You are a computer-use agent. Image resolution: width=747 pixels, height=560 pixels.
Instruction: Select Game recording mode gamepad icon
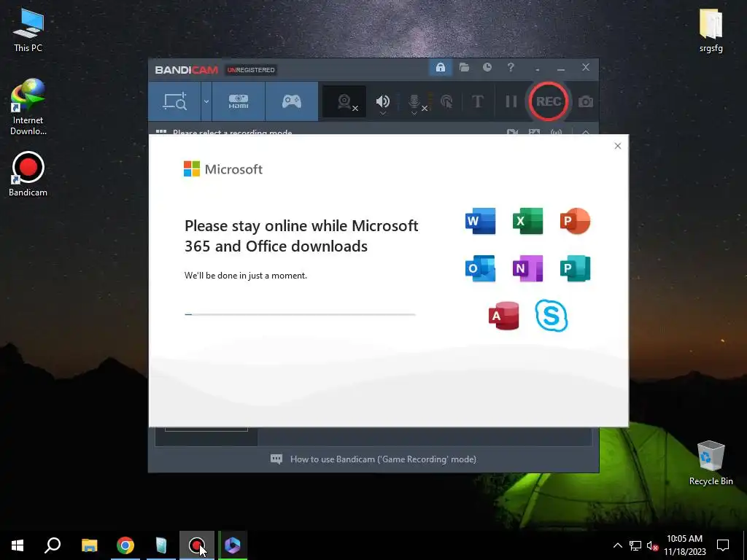tap(292, 101)
